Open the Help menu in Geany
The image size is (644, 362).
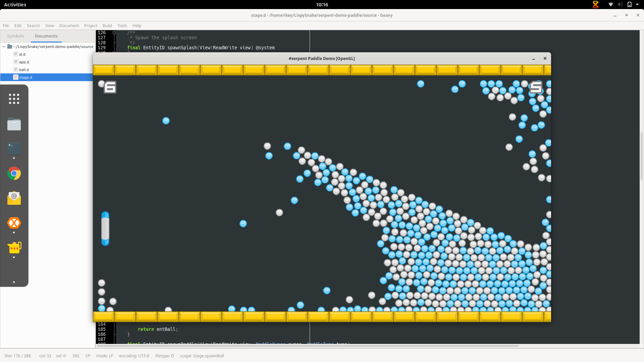pos(137,25)
